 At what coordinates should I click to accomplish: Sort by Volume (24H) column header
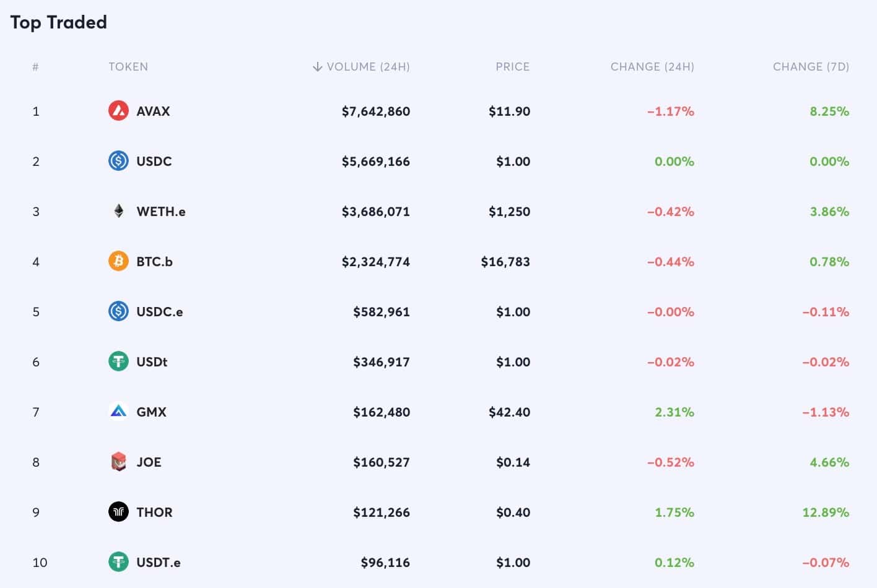[368, 67]
